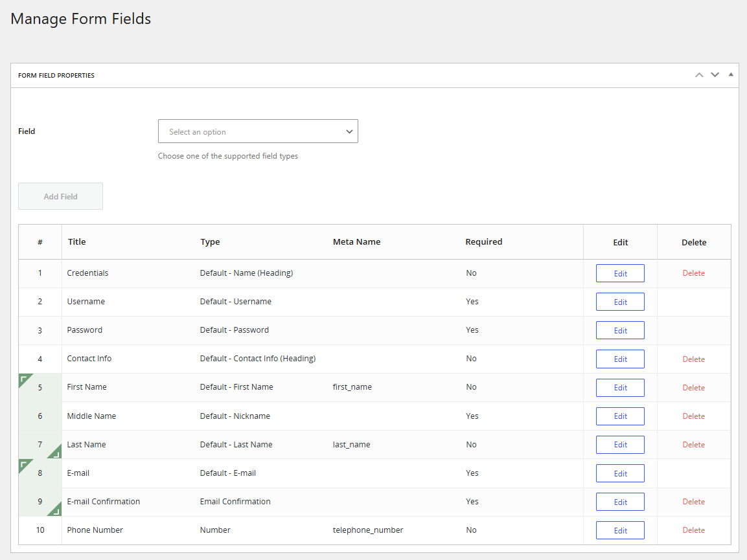Move the Form Field Properties panel down
The image size is (747, 560).
pos(715,74)
